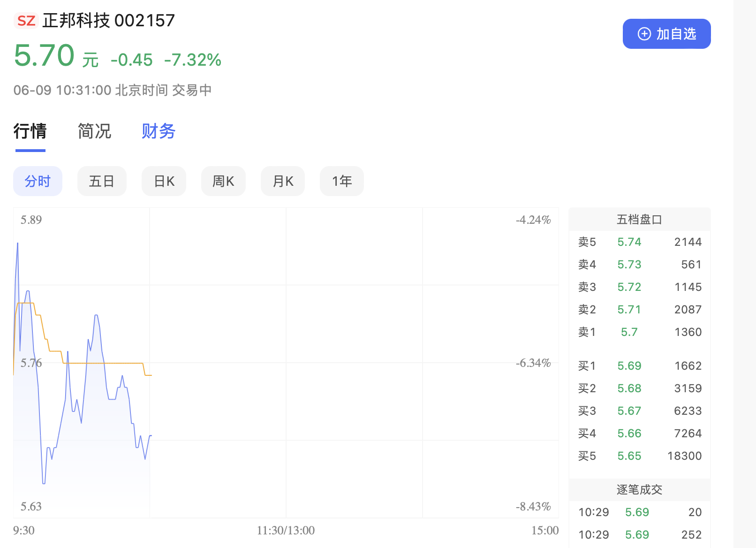
Task: Click the stock name 正邦科技 002157
Action: tap(108, 21)
